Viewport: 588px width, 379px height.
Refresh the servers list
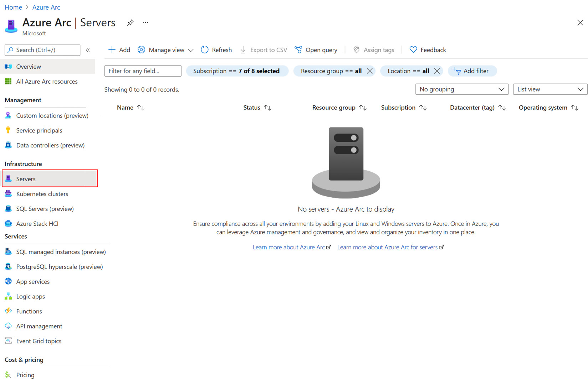[x=216, y=50]
